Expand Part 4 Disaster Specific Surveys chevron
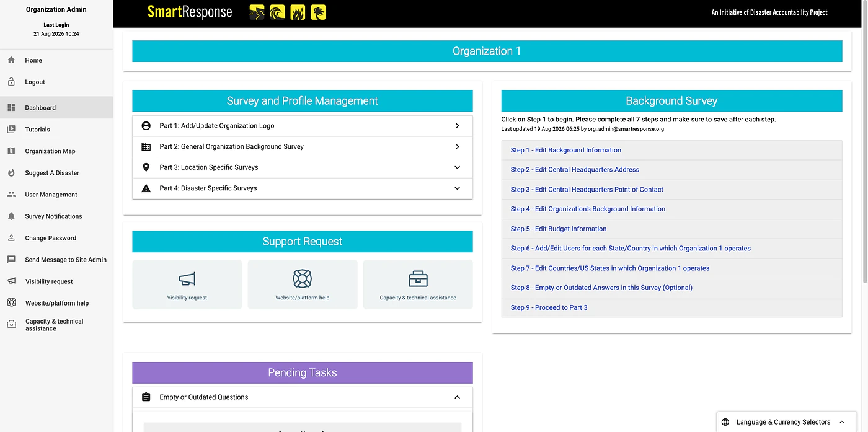Screen dimensions: 868x432 coord(457,188)
